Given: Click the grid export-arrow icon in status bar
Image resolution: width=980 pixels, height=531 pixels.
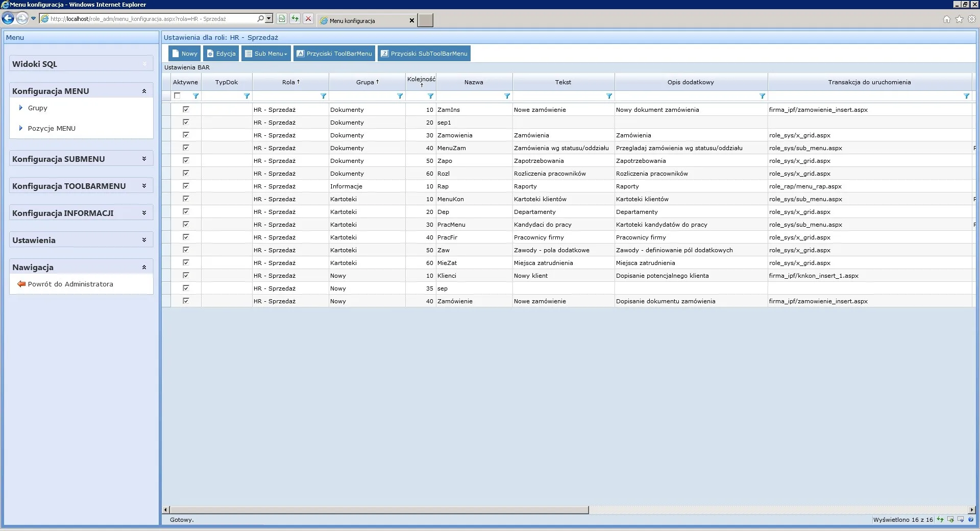Looking at the screenshot, I should pyautogui.click(x=961, y=520).
